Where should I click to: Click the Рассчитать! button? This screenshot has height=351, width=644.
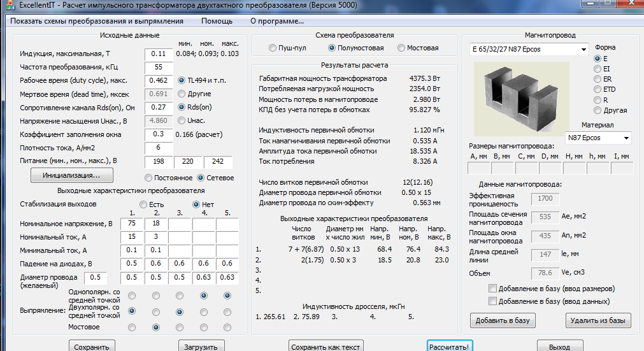tap(450, 346)
